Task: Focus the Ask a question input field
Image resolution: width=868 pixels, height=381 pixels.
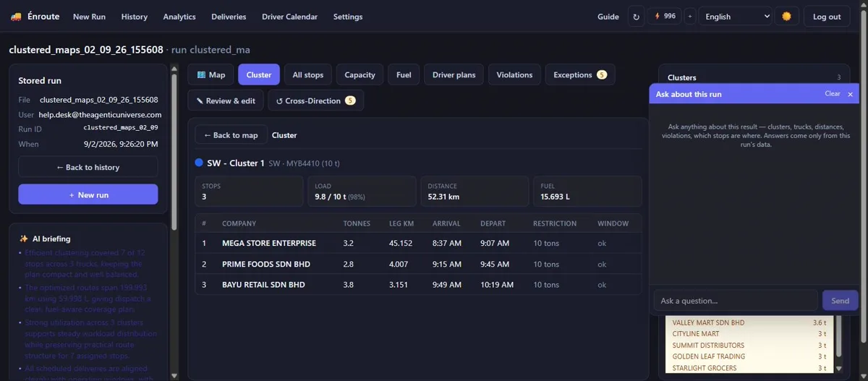Action: point(736,301)
